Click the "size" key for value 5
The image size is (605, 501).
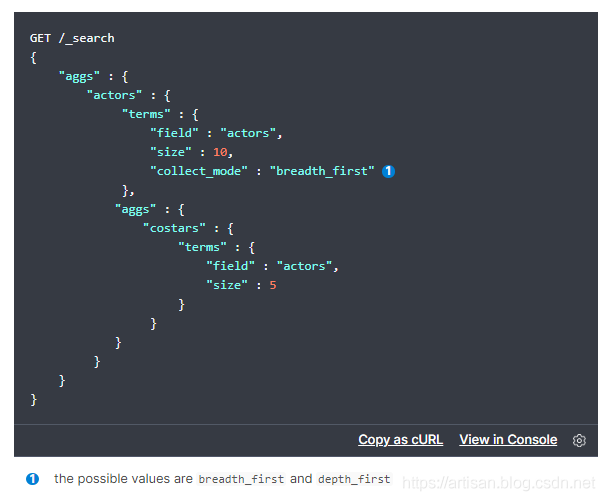[x=227, y=285]
